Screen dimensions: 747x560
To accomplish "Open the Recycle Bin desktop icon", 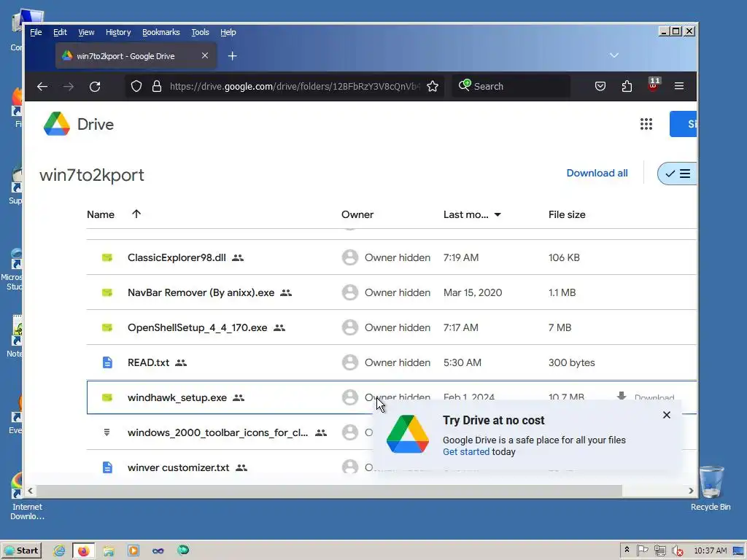I will (x=711, y=489).
